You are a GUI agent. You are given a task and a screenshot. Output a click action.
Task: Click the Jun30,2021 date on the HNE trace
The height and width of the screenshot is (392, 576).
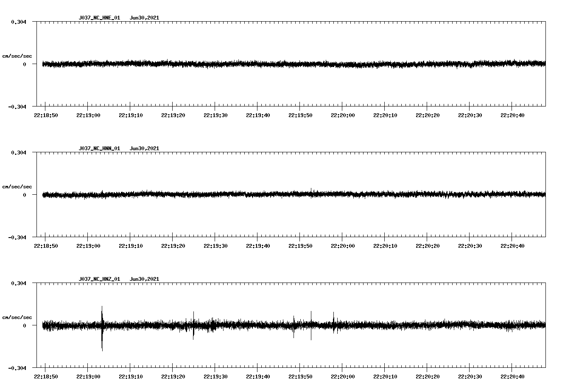[x=145, y=18]
